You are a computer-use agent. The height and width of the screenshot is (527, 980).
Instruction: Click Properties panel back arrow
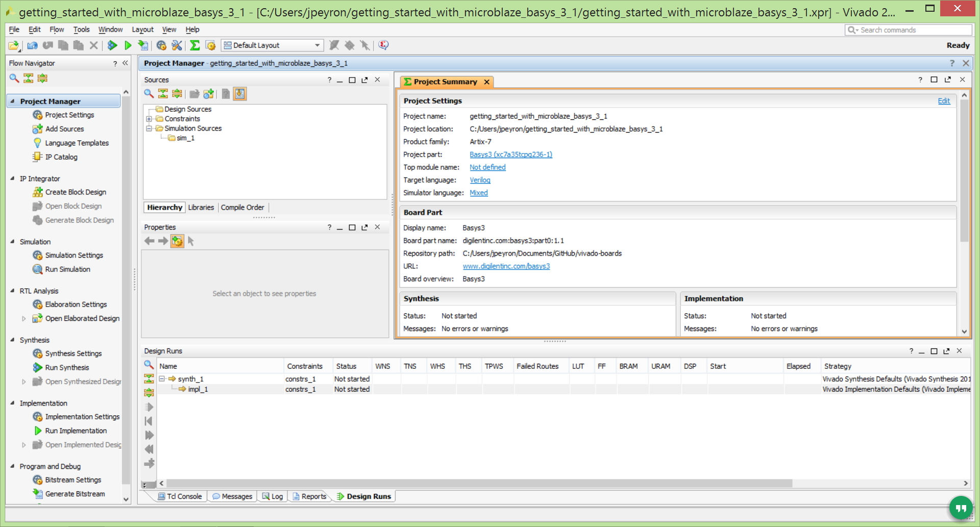tap(149, 241)
